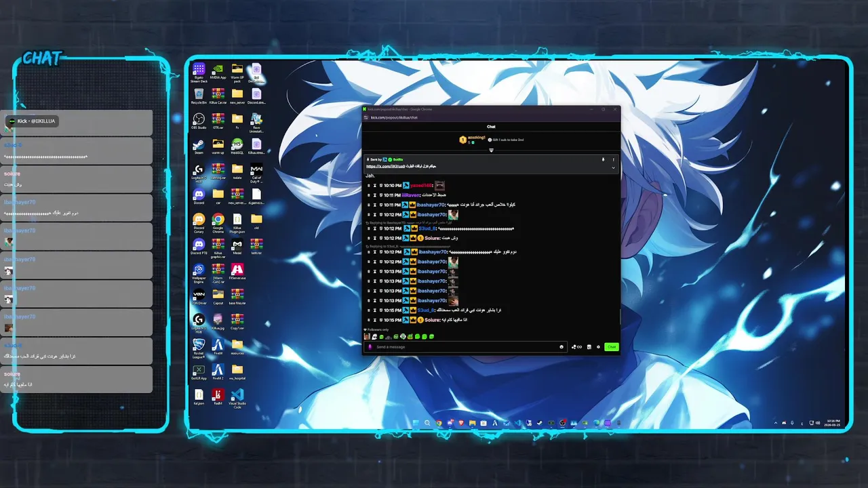
Task: Open the Steam desktop shortcut
Action: (199, 146)
